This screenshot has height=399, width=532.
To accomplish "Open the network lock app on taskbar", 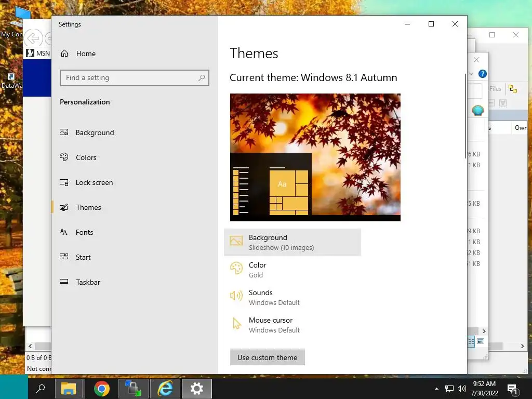I will coord(133,388).
